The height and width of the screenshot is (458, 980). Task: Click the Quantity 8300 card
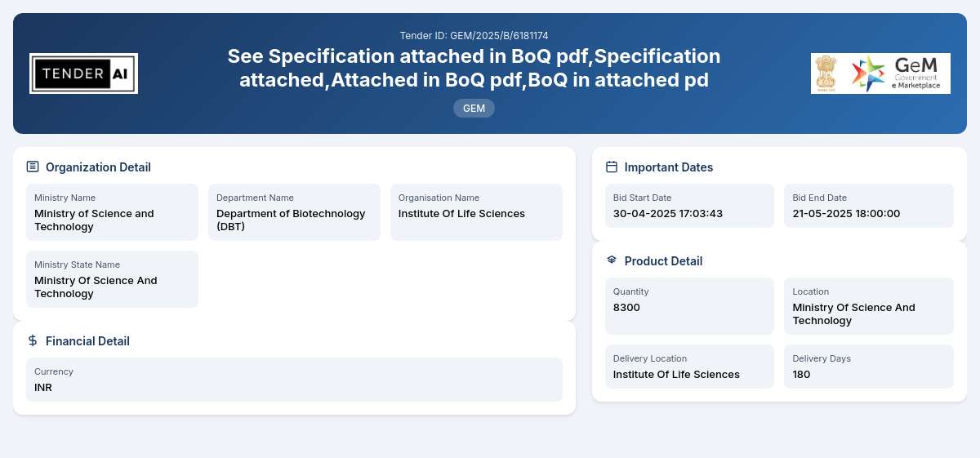pos(689,306)
